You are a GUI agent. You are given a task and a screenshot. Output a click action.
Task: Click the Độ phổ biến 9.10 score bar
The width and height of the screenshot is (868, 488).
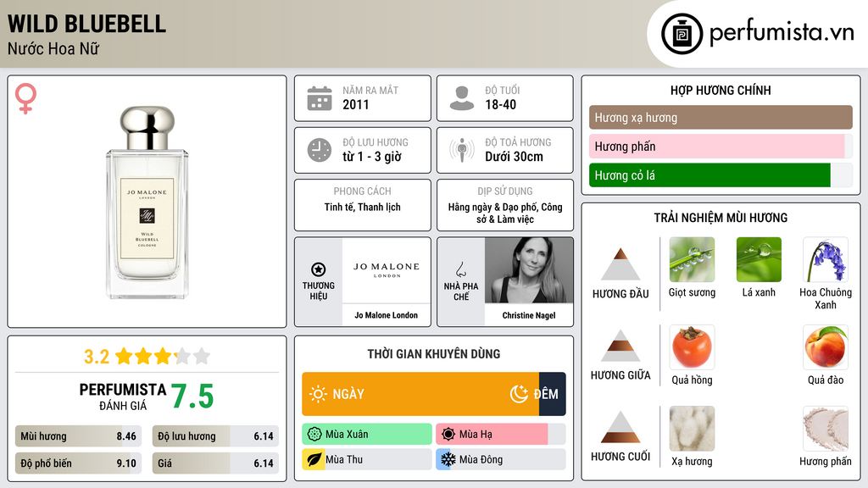79,463
